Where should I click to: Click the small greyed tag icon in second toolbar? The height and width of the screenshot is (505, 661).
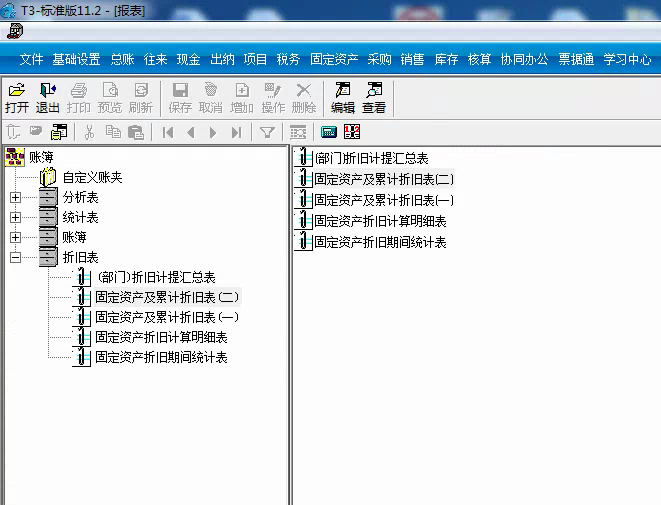point(36,131)
